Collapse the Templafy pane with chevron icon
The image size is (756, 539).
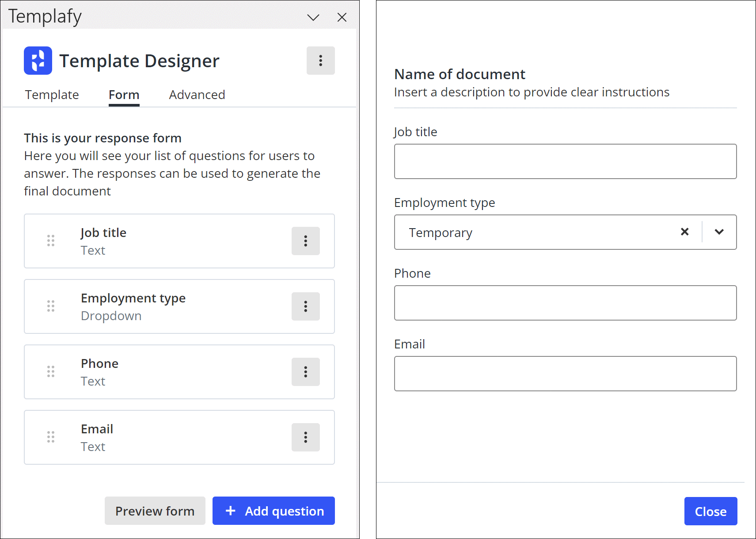pos(313,17)
